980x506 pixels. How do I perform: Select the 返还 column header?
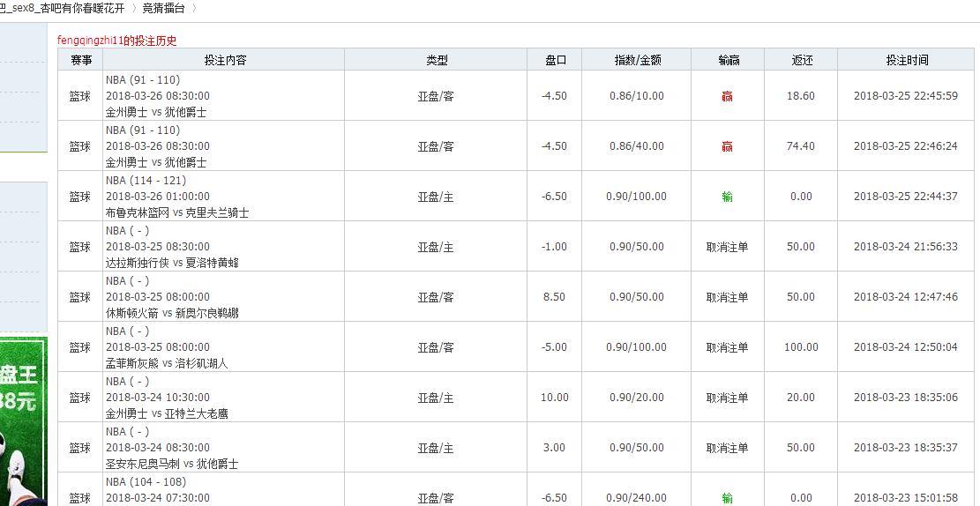(x=802, y=60)
